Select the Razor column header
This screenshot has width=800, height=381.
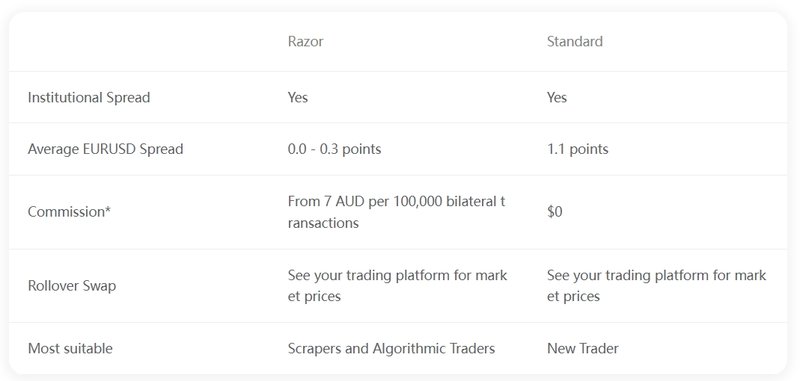coord(305,41)
